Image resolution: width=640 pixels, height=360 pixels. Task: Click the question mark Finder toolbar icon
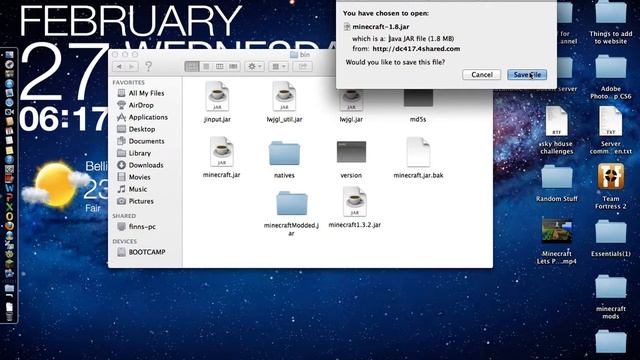(149, 66)
